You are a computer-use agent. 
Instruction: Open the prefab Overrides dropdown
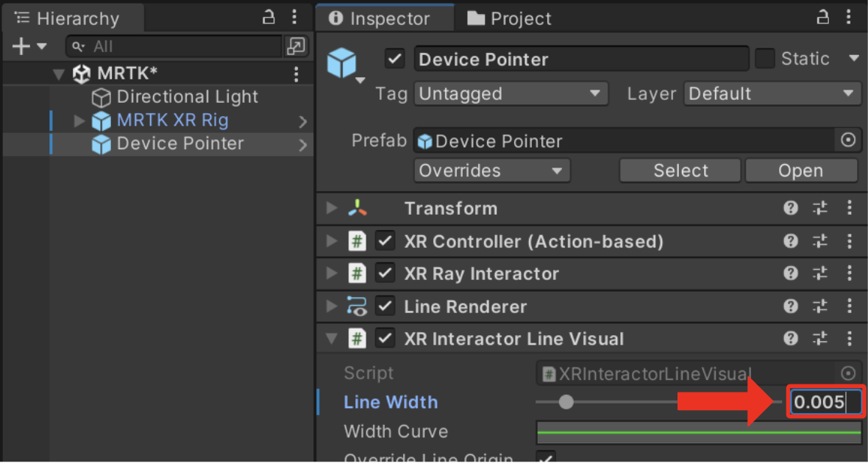tap(491, 171)
